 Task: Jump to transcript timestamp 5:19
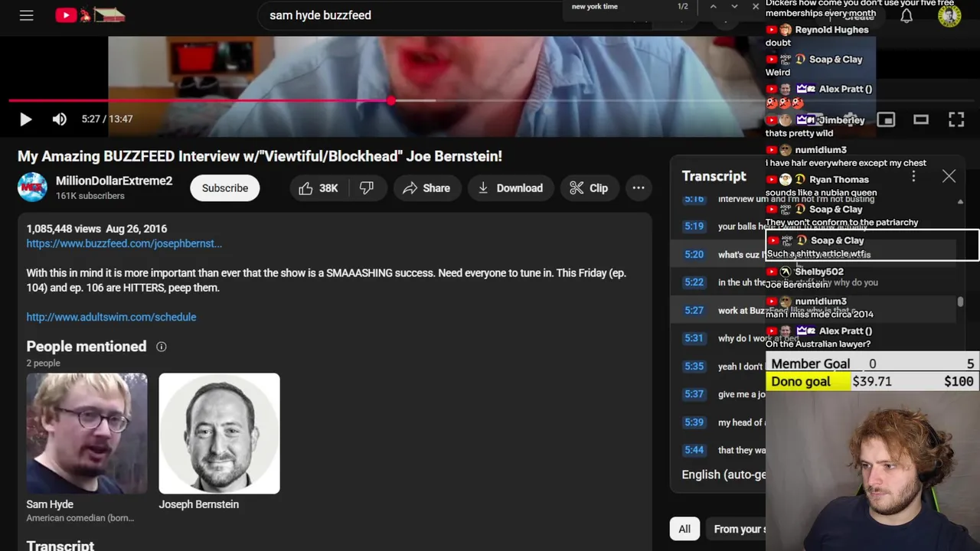[694, 227]
